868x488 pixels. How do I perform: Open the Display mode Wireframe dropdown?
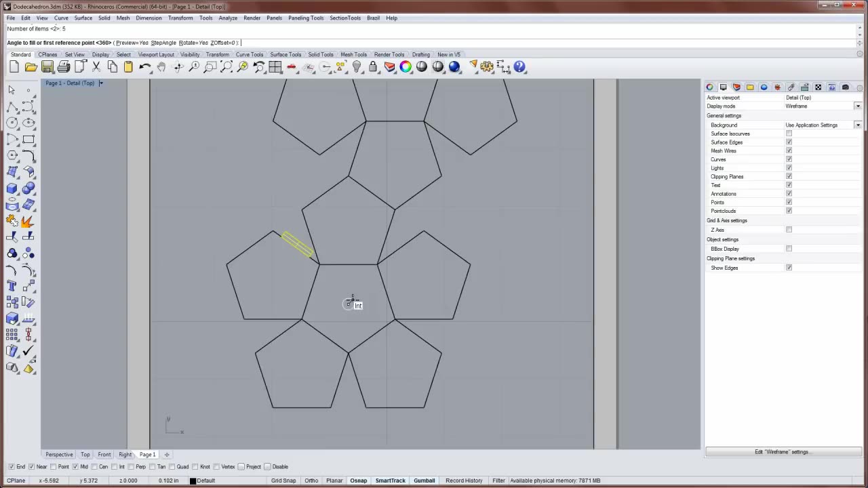point(858,106)
